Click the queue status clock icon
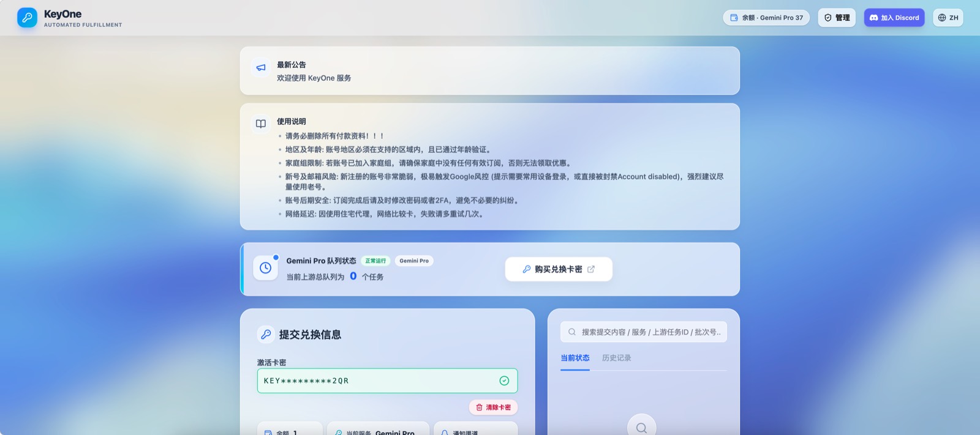This screenshot has width=980, height=435. tap(266, 268)
